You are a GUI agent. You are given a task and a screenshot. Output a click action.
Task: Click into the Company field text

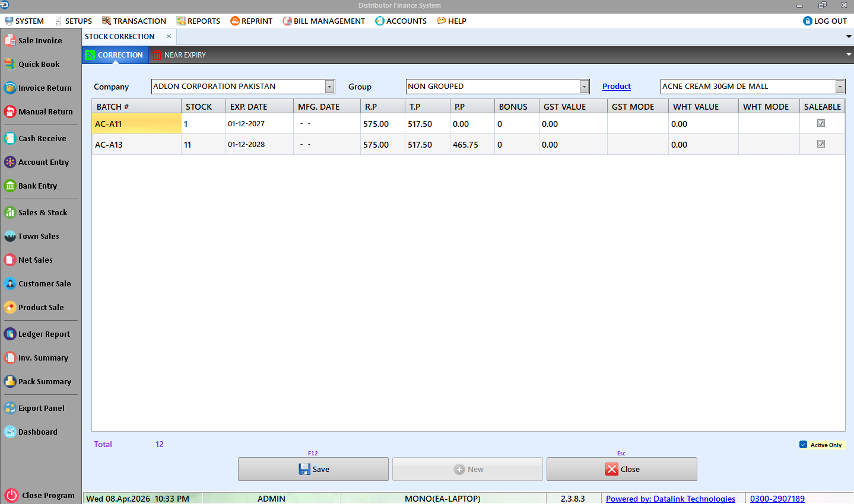pos(238,87)
